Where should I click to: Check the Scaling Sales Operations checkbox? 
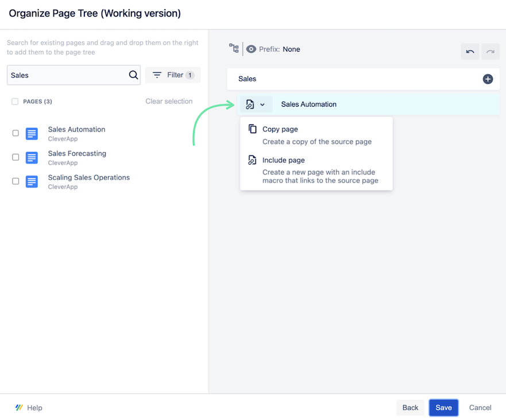pyautogui.click(x=16, y=181)
